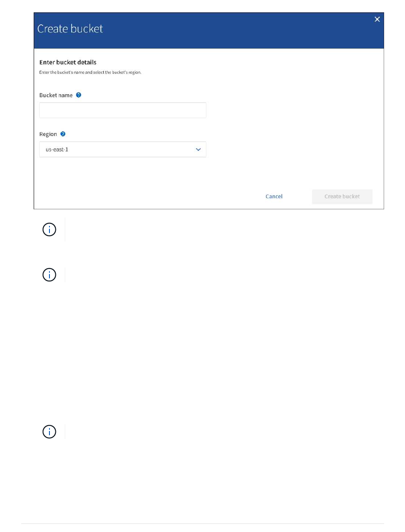Click empty space right of Bucket name field
Screen dimensions: 405x532
[294, 110]
